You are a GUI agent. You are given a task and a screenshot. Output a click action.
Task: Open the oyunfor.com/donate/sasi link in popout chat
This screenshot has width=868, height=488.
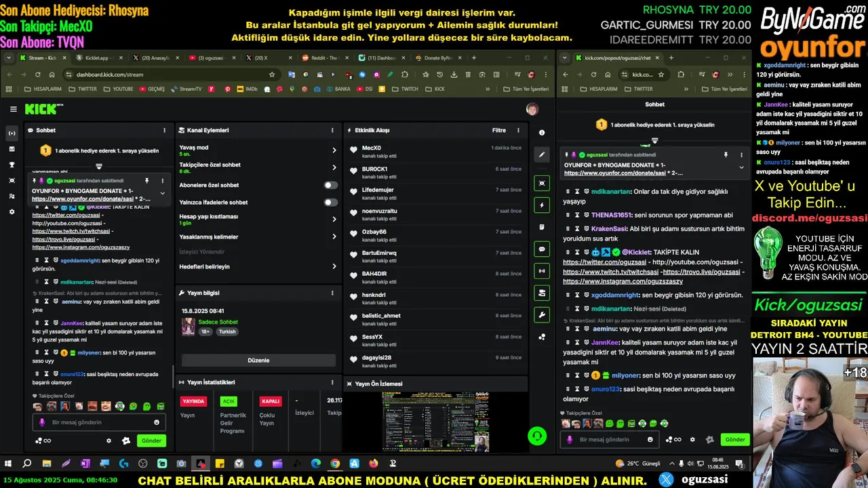pos(615,173)
